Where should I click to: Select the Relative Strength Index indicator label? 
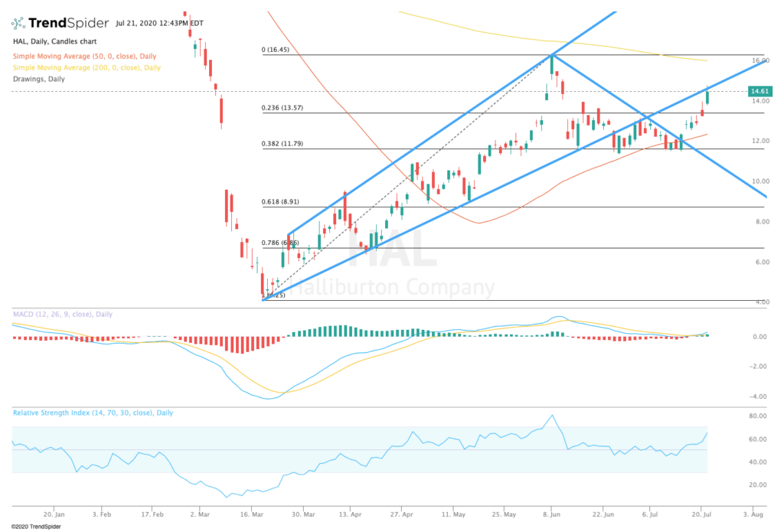[93, 413]
